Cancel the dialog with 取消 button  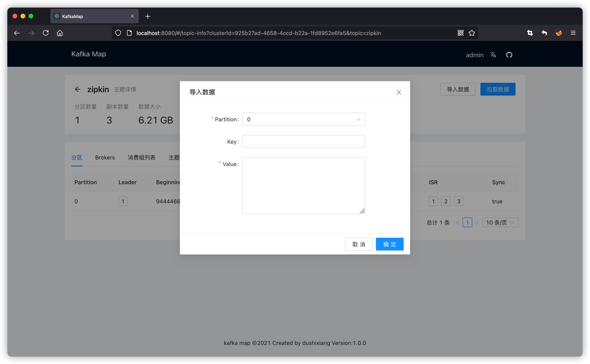tap(359, 244)
